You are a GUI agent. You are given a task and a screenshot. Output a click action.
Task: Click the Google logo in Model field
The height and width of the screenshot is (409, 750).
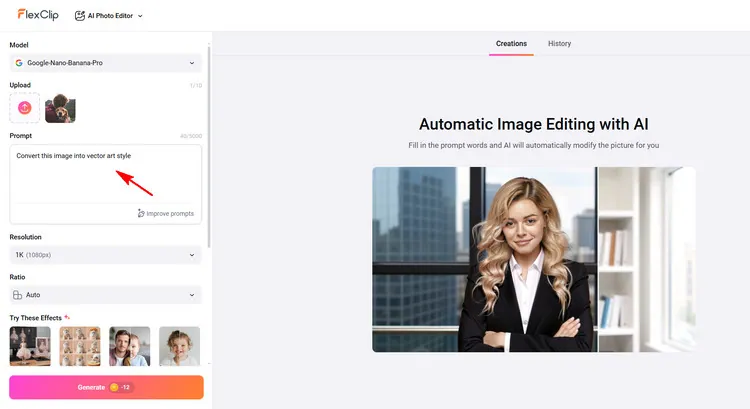click(x=19, y=63)
